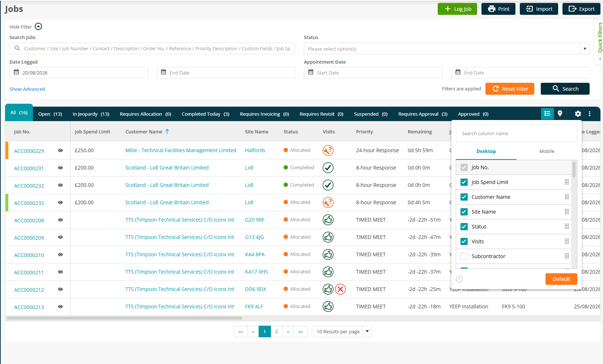
Task: Select Mobile tab in column panel
Action: [x=547, y=151]
